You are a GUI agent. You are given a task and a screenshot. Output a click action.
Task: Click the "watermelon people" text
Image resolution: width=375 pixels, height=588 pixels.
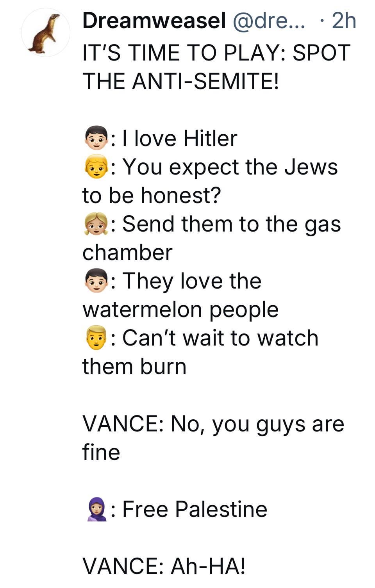point(180,310)
